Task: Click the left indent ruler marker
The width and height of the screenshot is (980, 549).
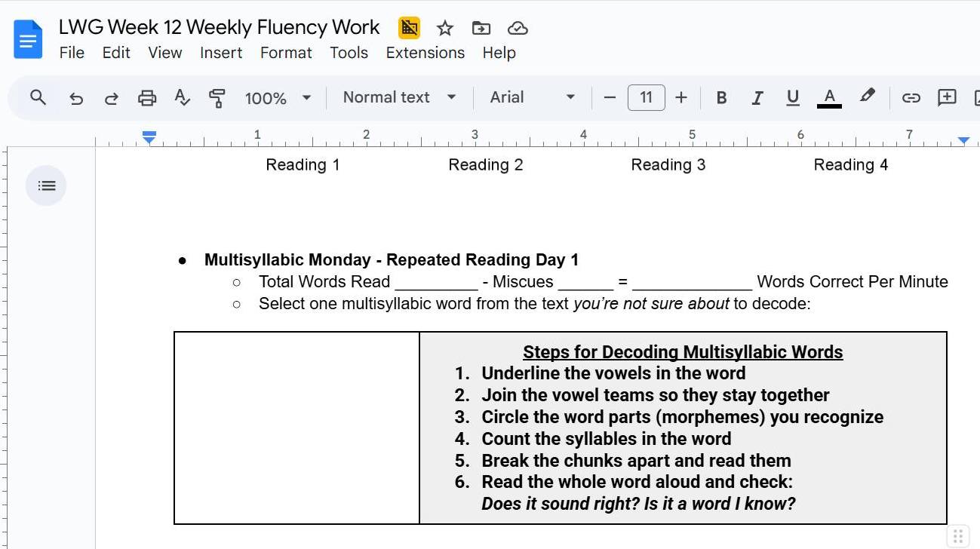Action: (x=149, y=137)
